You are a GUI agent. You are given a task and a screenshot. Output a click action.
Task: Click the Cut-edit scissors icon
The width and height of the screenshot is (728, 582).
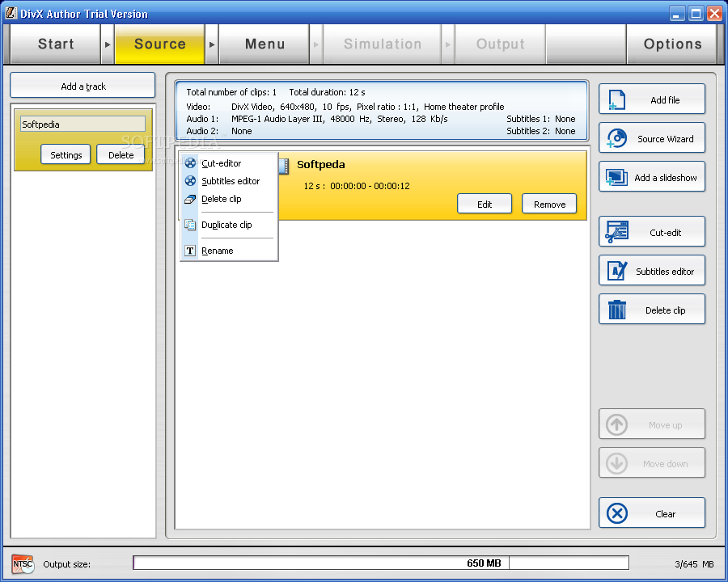[616, 232]
